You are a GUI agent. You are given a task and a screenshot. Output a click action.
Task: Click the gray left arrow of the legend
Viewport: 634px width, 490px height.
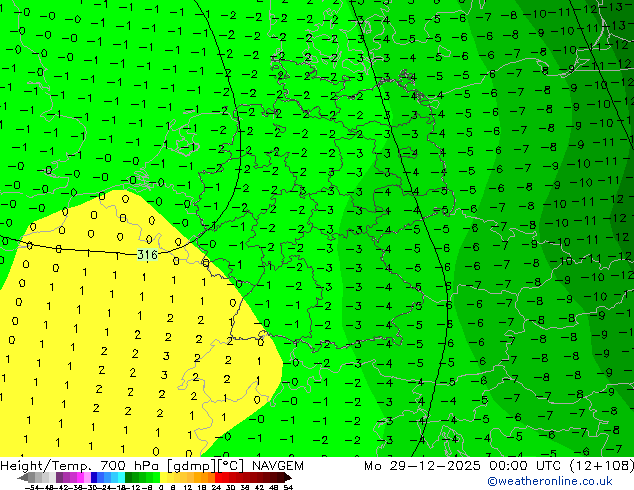pyautogui.click(x=23, y=478)
